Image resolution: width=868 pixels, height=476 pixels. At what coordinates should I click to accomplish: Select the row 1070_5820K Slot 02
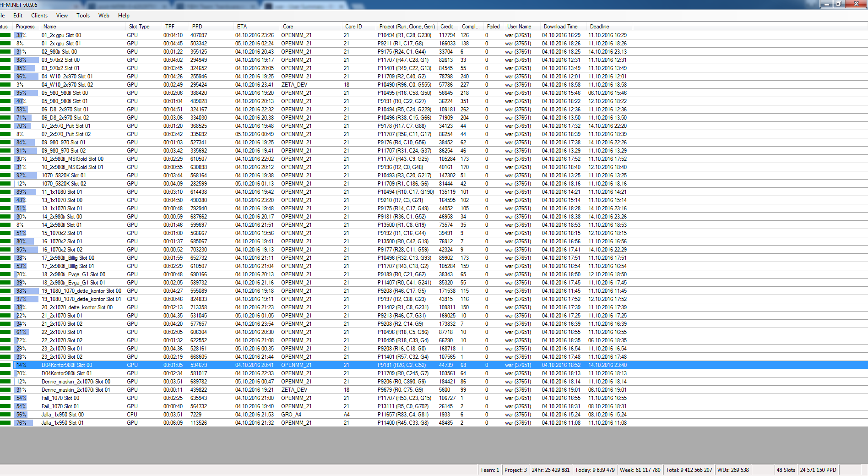[x=434, y=184]
